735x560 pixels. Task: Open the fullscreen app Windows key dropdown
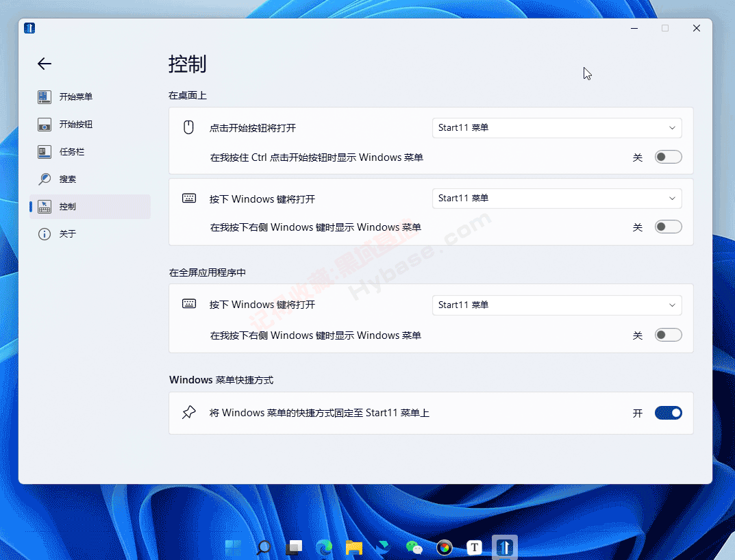[556, 304]
